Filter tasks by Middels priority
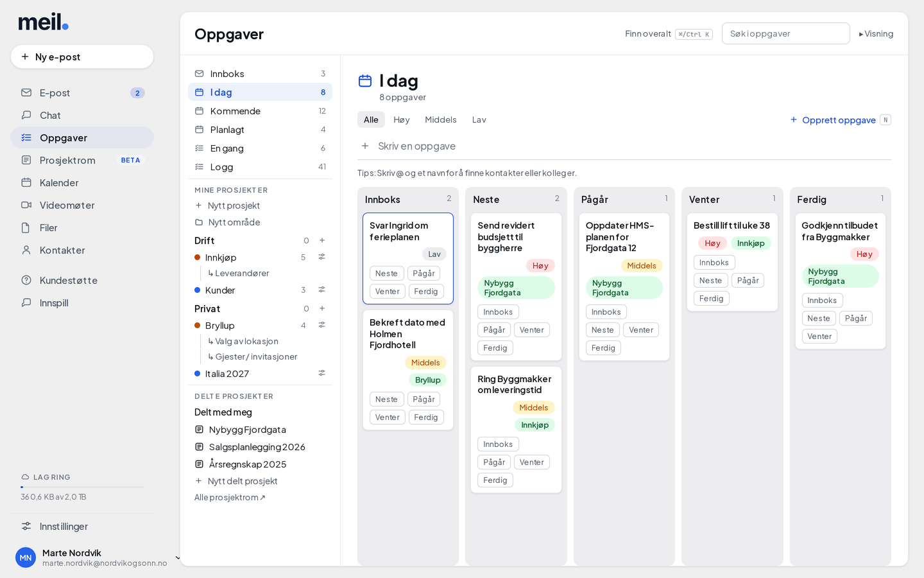 tap(441, 119)
